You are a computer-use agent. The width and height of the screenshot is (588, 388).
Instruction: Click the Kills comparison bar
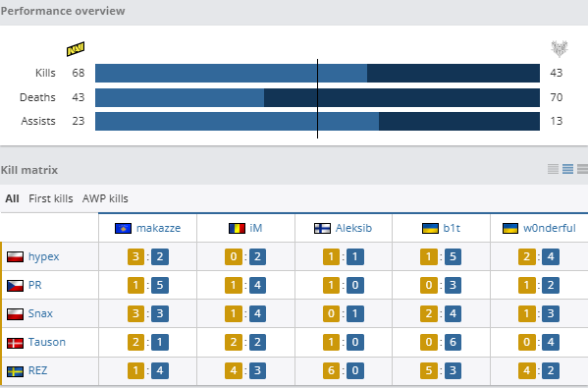317,73
